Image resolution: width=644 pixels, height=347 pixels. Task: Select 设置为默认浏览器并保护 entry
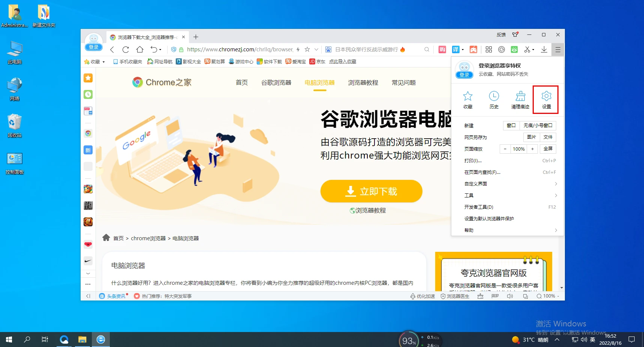point(510,218)
